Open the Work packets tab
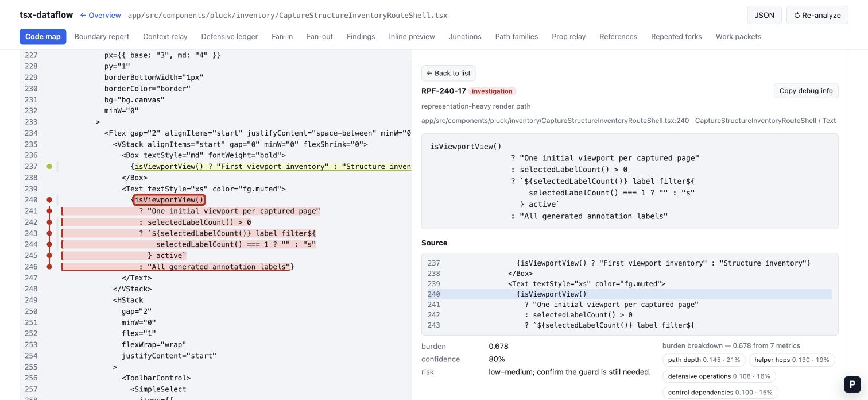Viewport: 868px width, 400px height. [738, 36]
